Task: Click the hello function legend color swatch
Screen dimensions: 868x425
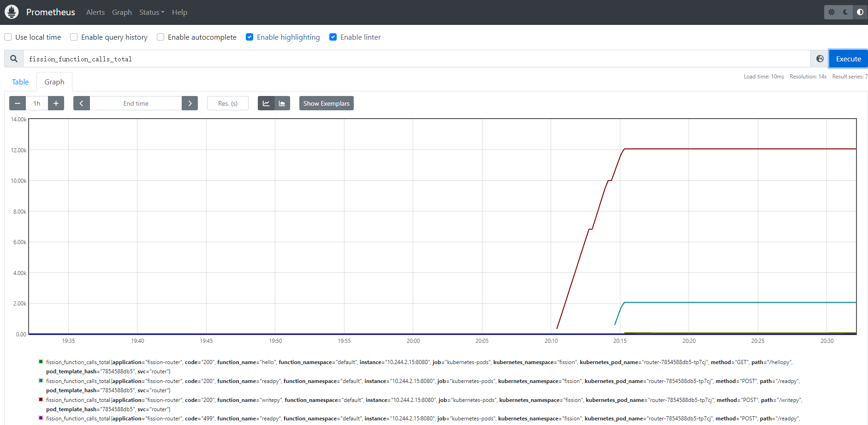Action: [x=41, y=361]
